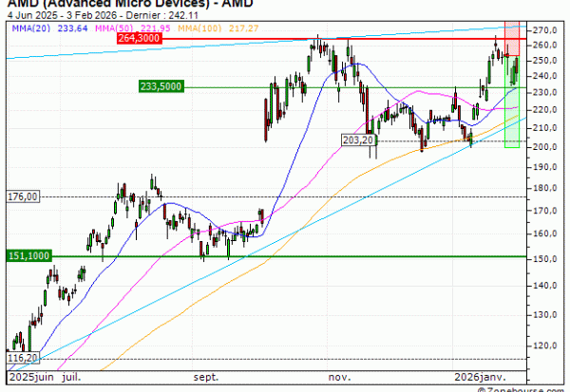Click the sept. time axis label
Screen dimensions: 570x392
coord(206,377)
